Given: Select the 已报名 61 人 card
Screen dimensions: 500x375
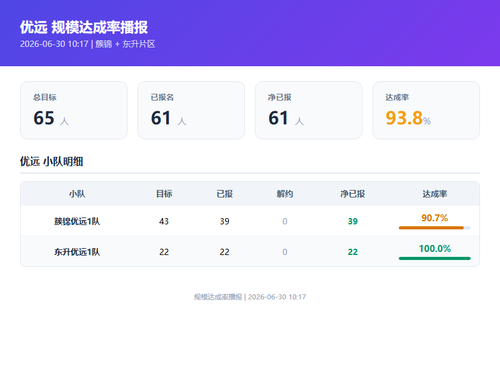Looking at the screenshot, I should coord(191,110).
